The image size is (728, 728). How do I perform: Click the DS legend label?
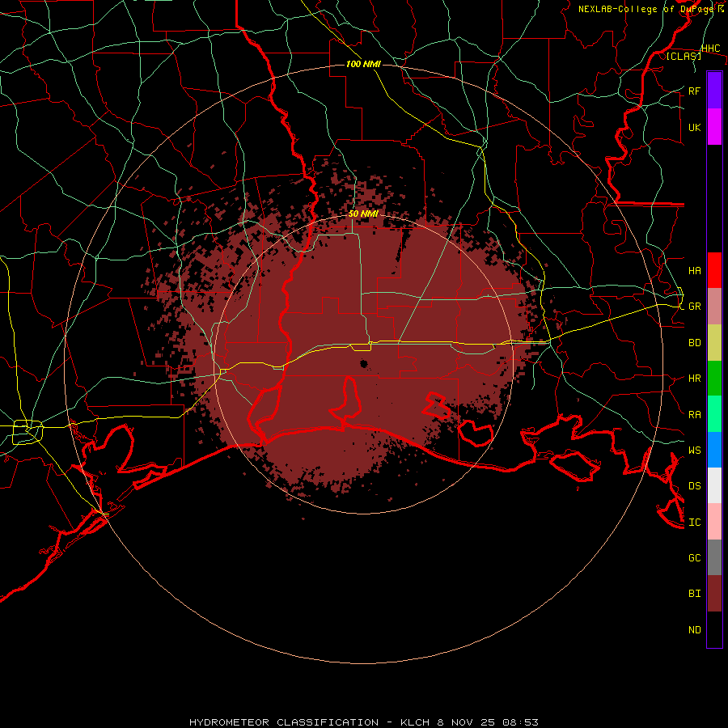click(695, 485)
